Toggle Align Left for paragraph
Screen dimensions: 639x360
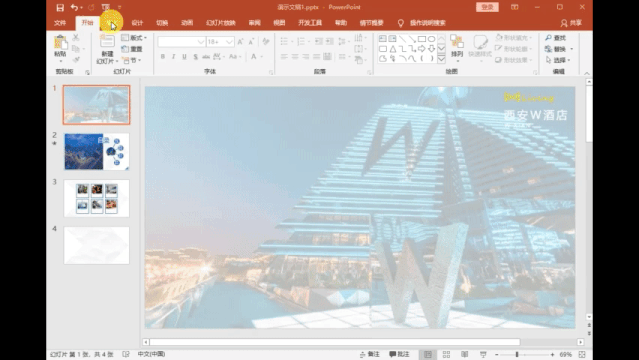coord(284,57)
